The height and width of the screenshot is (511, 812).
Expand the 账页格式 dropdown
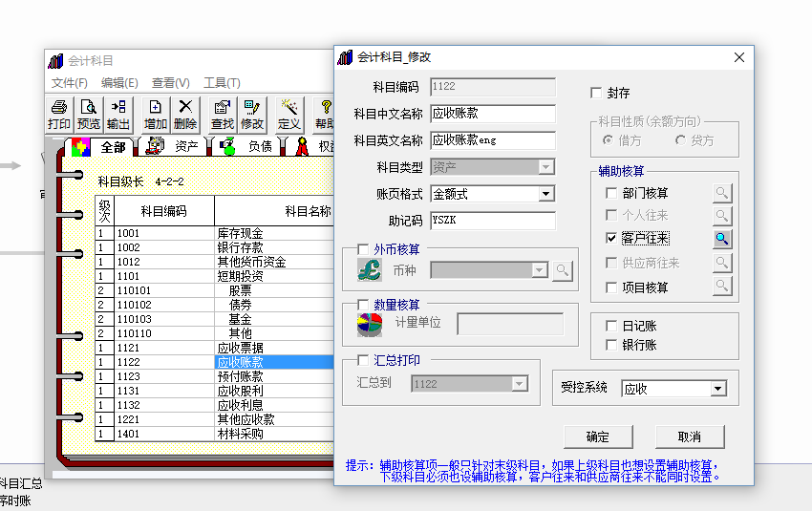[545, 194]
